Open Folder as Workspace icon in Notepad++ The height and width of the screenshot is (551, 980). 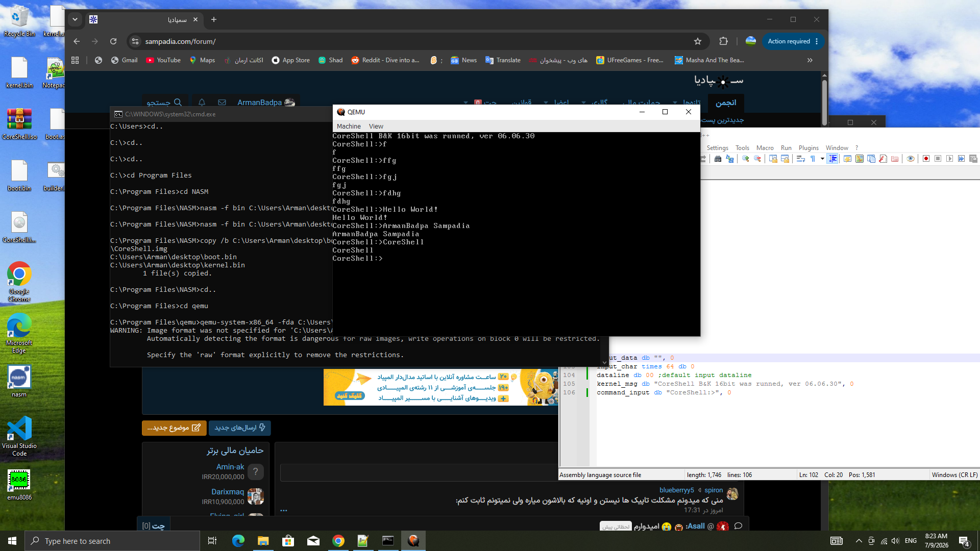pos(895,159)
